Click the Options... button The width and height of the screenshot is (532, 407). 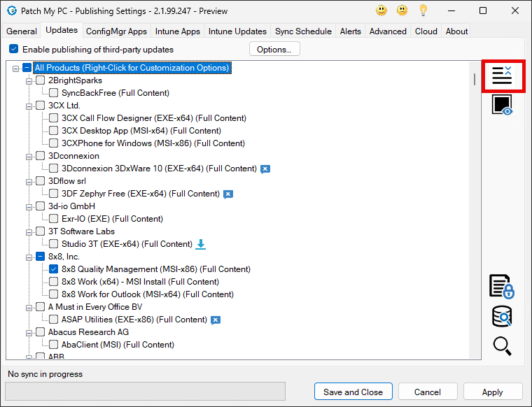(274, 50)
